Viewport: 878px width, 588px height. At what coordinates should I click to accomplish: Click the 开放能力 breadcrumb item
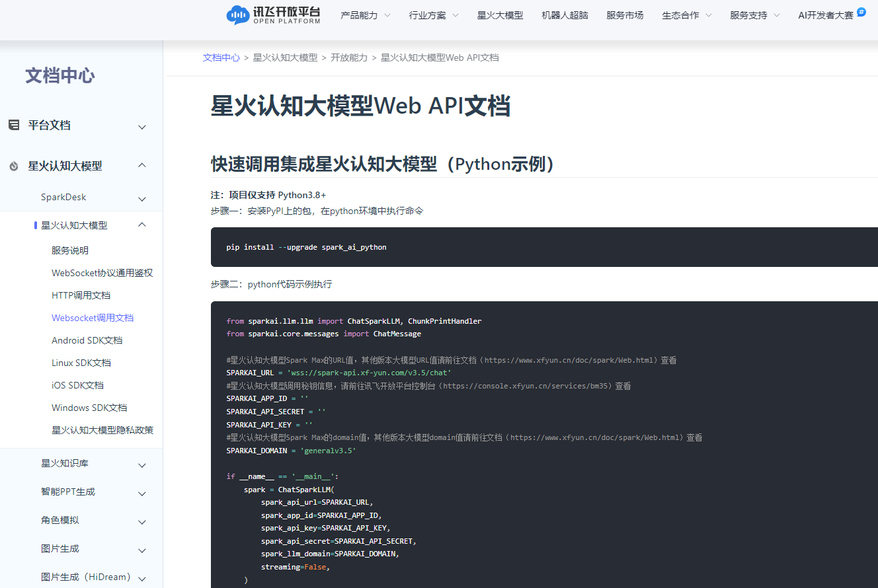point(349,57)
